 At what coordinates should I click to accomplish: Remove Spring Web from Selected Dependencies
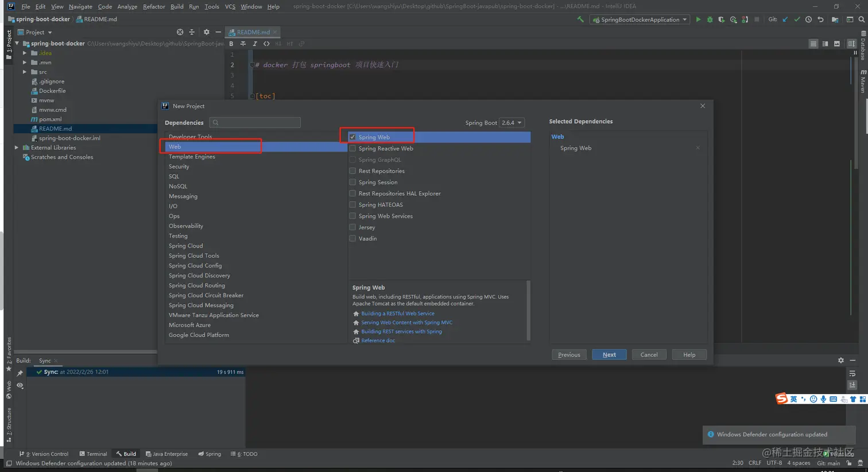pos(697,148)
